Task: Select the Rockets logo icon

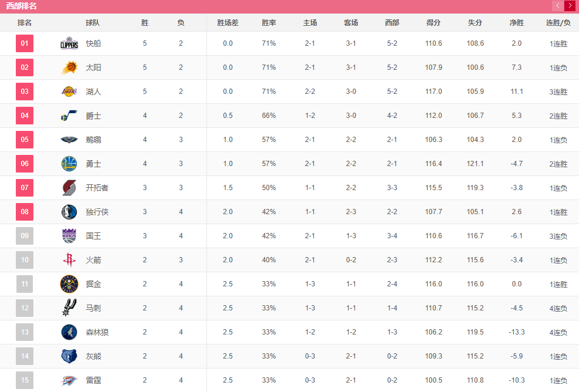Action: click(x=69, y=260)
